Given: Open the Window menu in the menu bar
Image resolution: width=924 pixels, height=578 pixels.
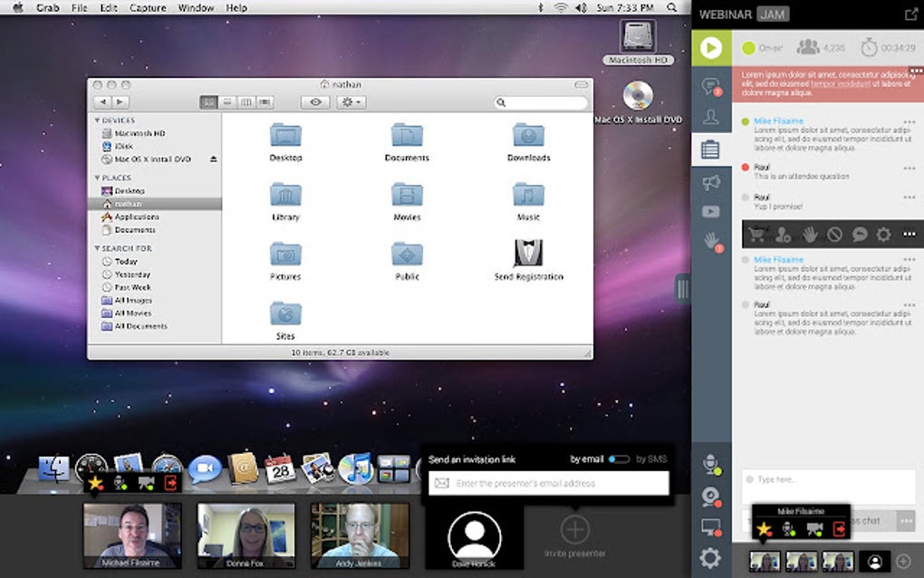Looking at the screenshot, I should tap(196, 8).
